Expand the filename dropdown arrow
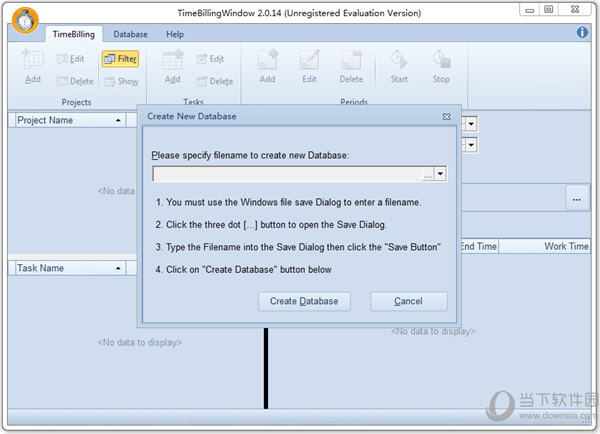600x434 pixels. tap(440, 175)
